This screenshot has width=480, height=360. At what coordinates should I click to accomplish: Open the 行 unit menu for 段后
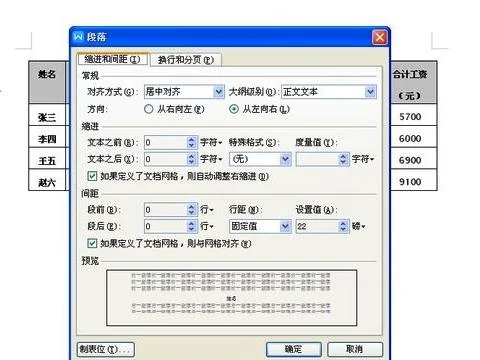[x=207, y=226]
